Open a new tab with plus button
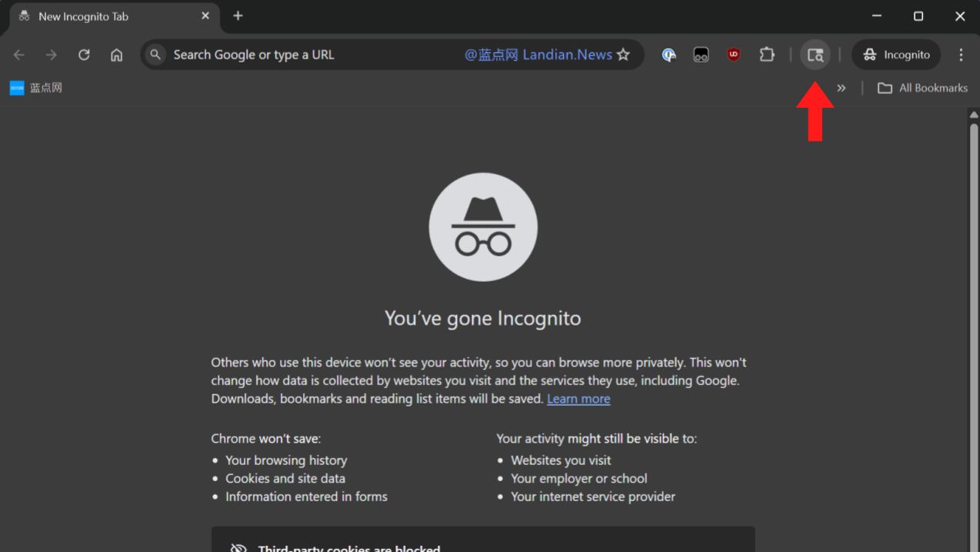The width and height of the screenshot is (980, 552). 238,16
